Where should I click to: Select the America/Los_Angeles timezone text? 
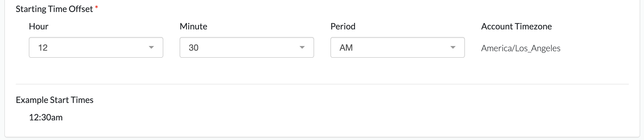click(x=521, y=48)
